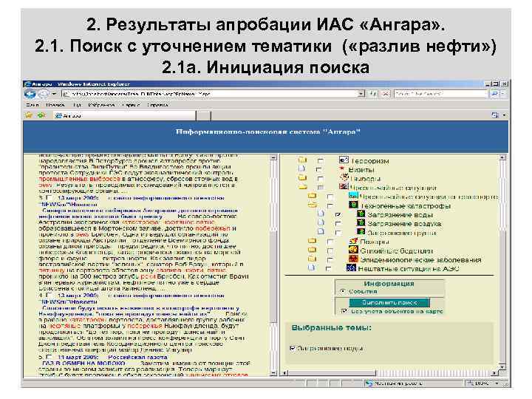Open the address bar dropdown arrow
Image resolution: width=532 pixels, height=399 pixels.
[361, 94]
